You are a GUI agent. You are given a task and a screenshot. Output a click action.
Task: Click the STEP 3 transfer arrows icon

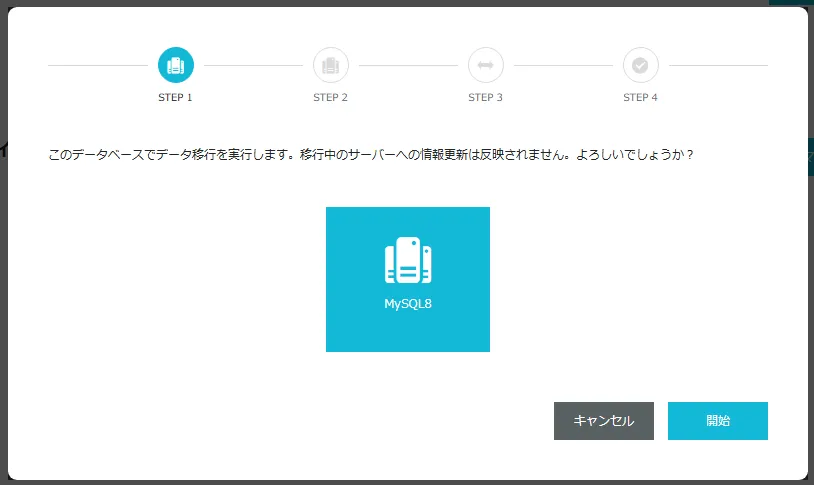[x=486, y=65]
